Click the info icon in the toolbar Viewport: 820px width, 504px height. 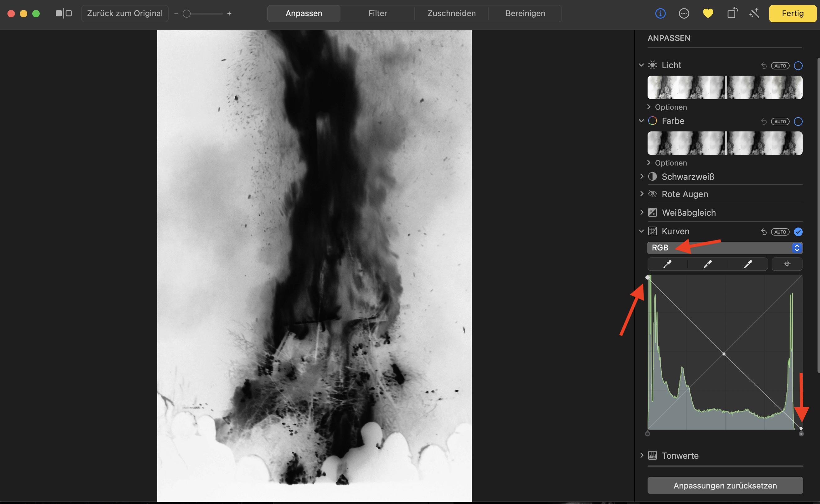click(660, 14)
